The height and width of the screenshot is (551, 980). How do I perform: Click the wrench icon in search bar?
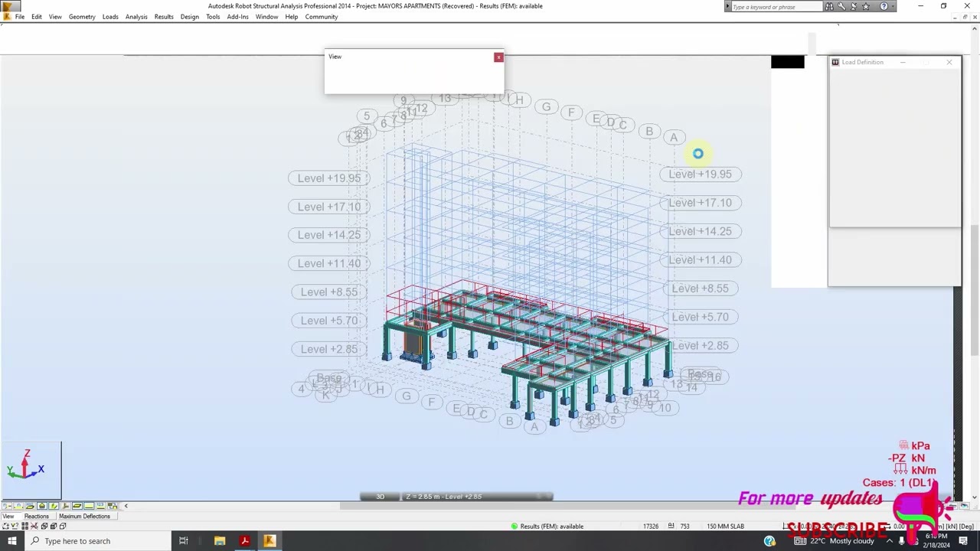(x=841, y=7)
